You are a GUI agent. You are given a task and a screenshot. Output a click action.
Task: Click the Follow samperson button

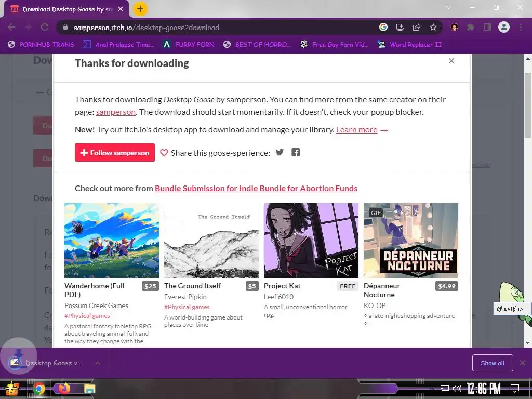click(115, 153)
